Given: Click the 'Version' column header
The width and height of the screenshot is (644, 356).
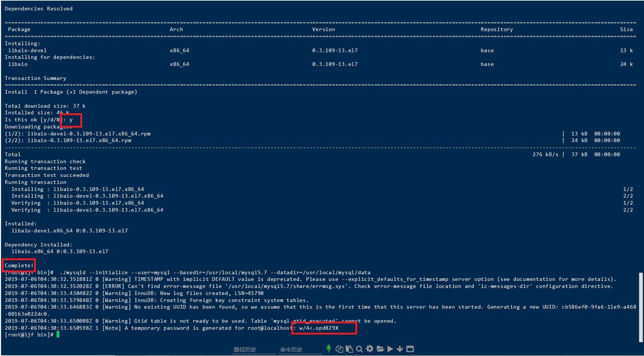Looking at the screenshot, I should coord(323,29).
